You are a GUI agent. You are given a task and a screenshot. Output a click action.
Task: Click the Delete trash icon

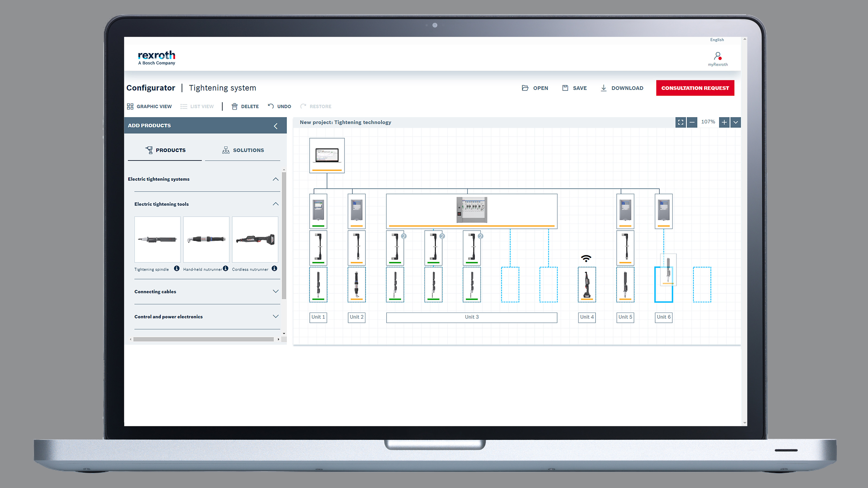235,107
